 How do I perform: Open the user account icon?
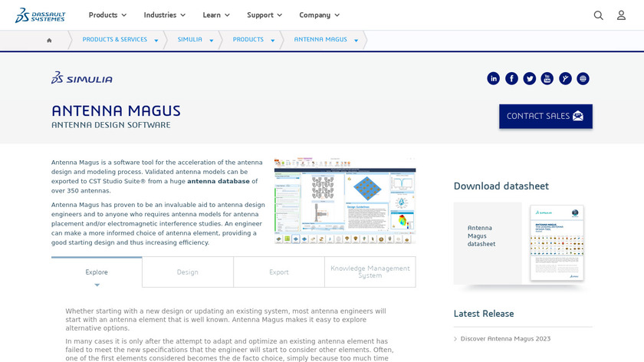click(x=621, y=15)
